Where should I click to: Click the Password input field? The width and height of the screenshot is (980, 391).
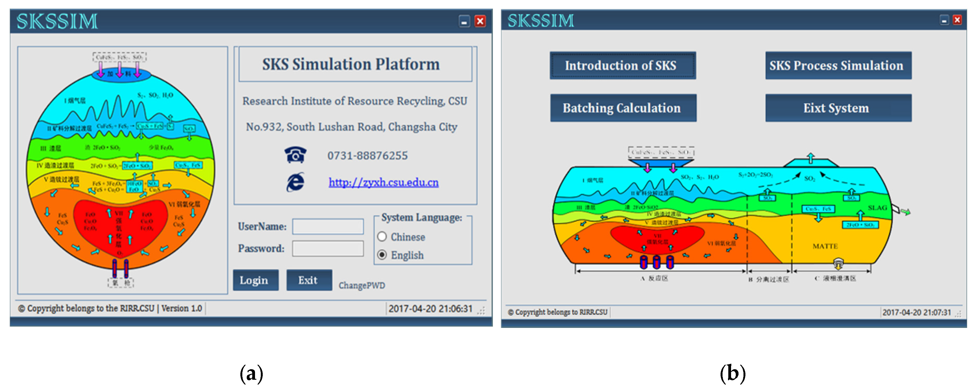[x=328, y=249]
